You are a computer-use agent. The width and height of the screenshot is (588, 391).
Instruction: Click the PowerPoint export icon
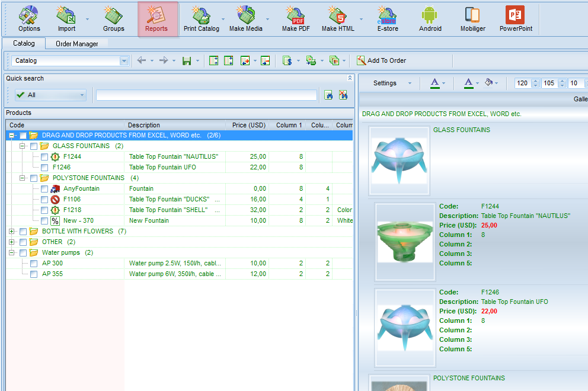pos(516,19)
